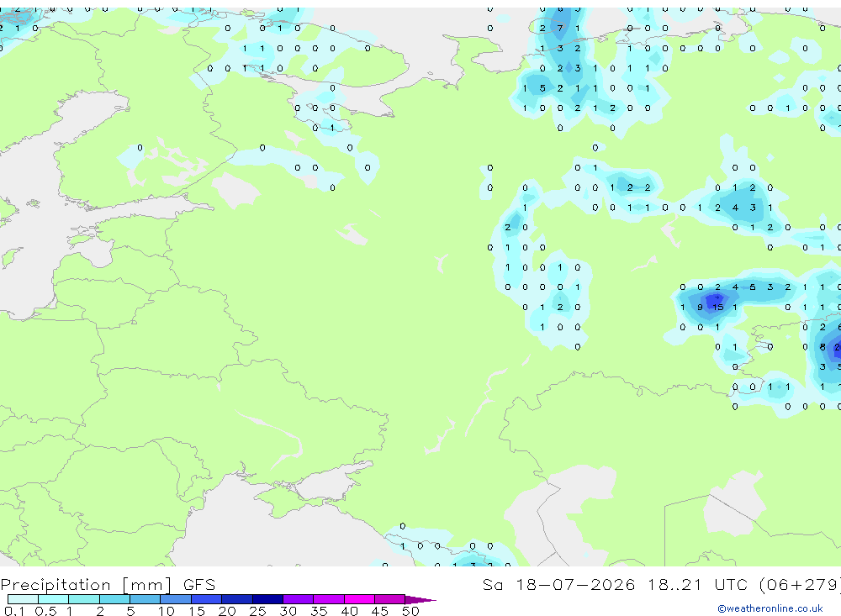Screen dimensions: 841x616
Task: Click the '10' legend scale label
Action: (166, 611)
